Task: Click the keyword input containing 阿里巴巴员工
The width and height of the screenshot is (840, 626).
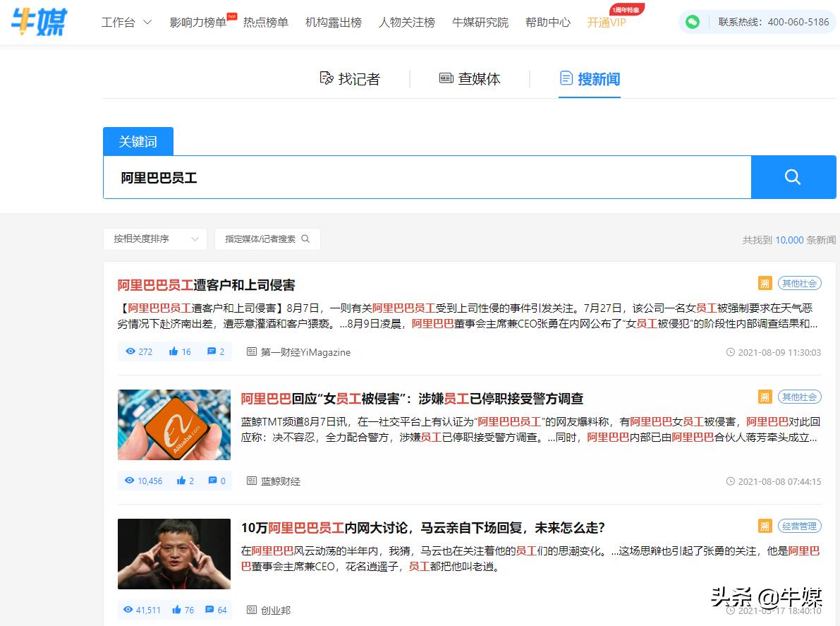Action: coord(427,177)
